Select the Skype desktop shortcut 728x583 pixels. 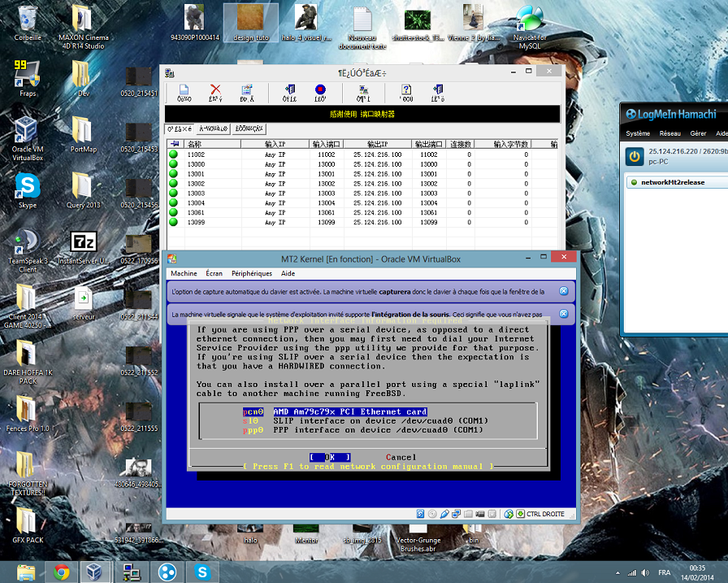click(x=28, y=191)
